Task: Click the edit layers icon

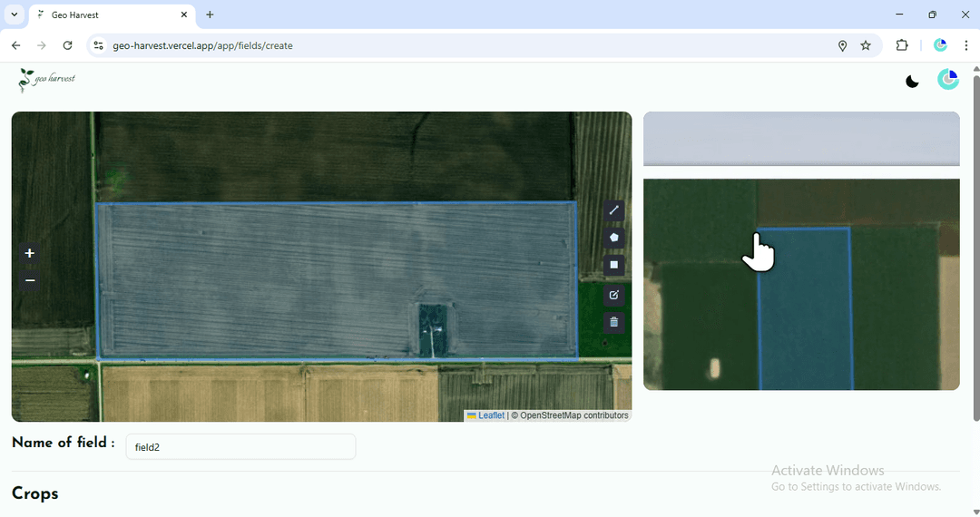Action: [x=614, y=295]
